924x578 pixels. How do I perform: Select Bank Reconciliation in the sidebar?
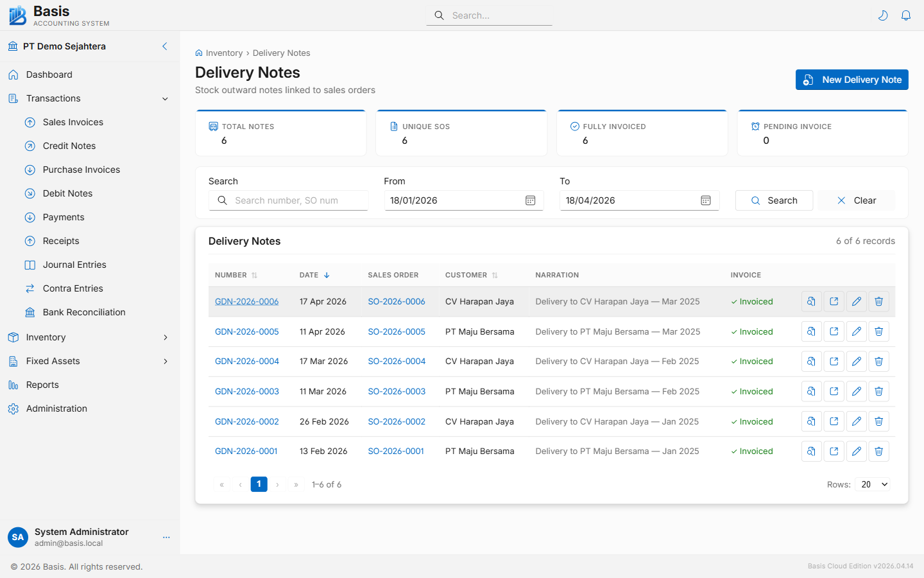click(x=84, y=312)
